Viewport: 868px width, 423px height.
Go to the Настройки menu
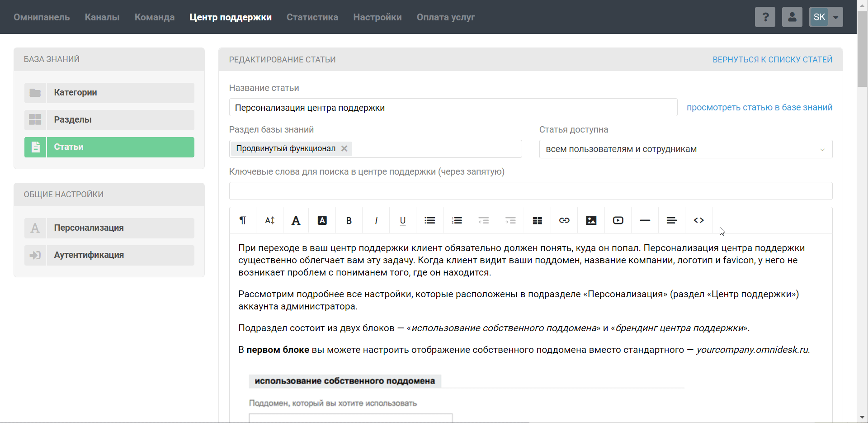pos(377,17)
